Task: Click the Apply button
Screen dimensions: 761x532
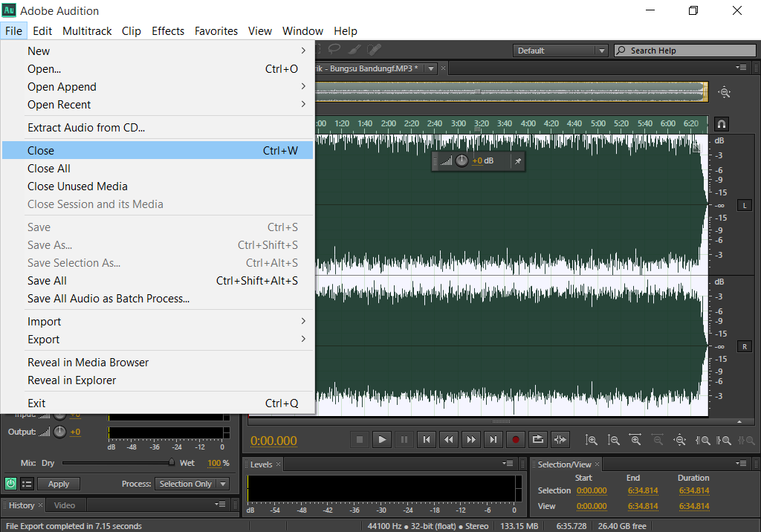Action: click(59, 484)
